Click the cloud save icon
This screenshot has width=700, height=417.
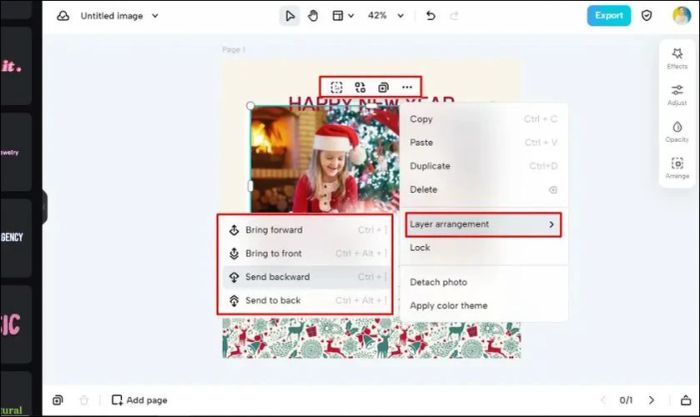pyautogui.click(x=63, y=16)
